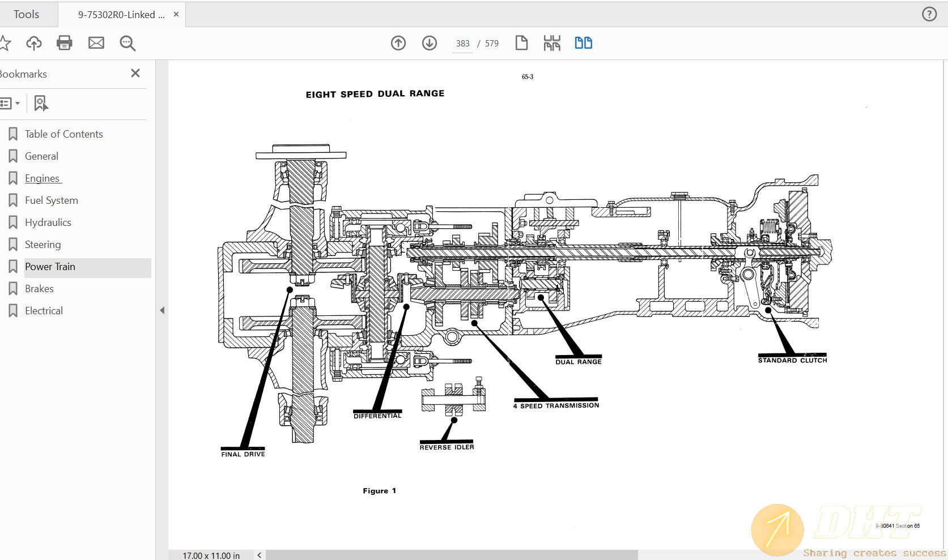
Task: Close the Bookmarks panel
Action: click(135, 73)
